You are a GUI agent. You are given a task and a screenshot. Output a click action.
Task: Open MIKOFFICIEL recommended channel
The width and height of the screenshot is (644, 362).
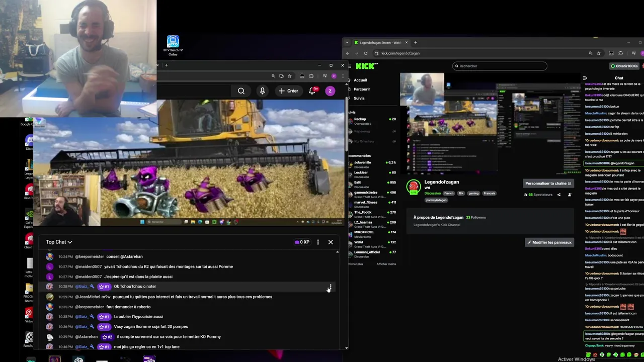pos(372,234)
